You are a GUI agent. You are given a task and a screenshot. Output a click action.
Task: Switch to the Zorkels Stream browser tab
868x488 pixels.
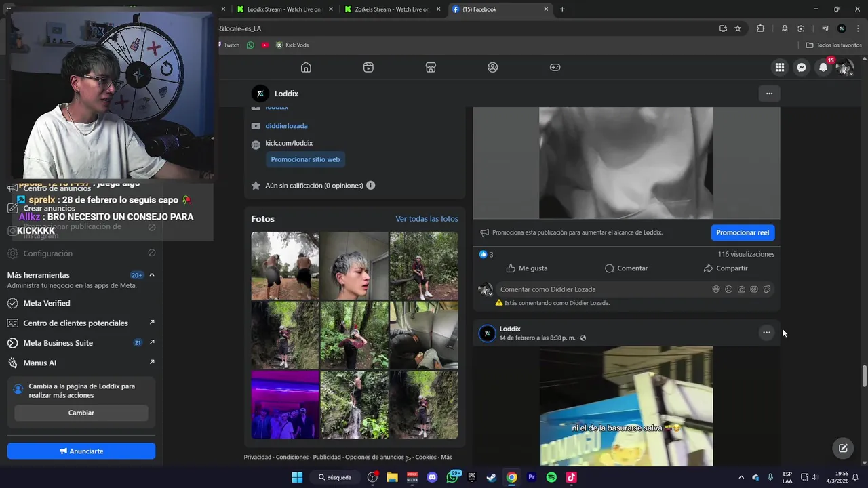[x=392, y=9]
